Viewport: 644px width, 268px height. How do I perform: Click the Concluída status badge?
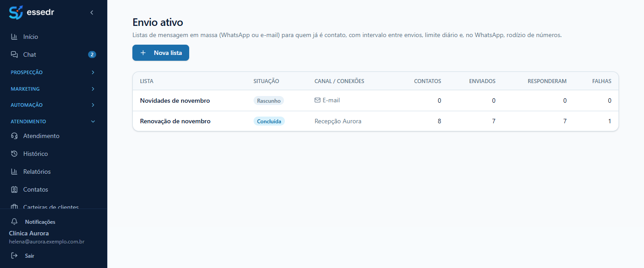269,121
